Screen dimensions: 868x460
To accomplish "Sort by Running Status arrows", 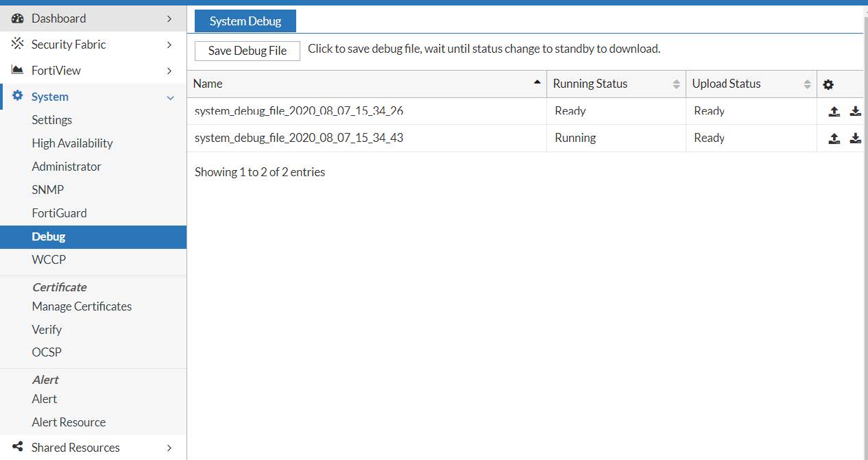I will click(676, 84).
